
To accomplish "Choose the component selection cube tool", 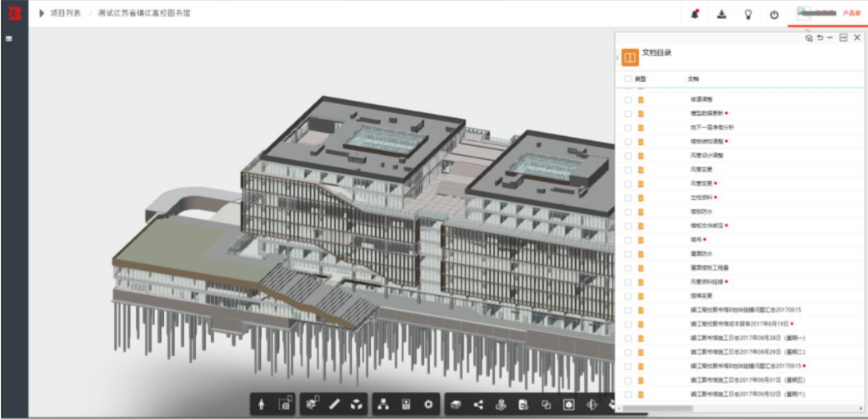I will (x=313, y=404).
